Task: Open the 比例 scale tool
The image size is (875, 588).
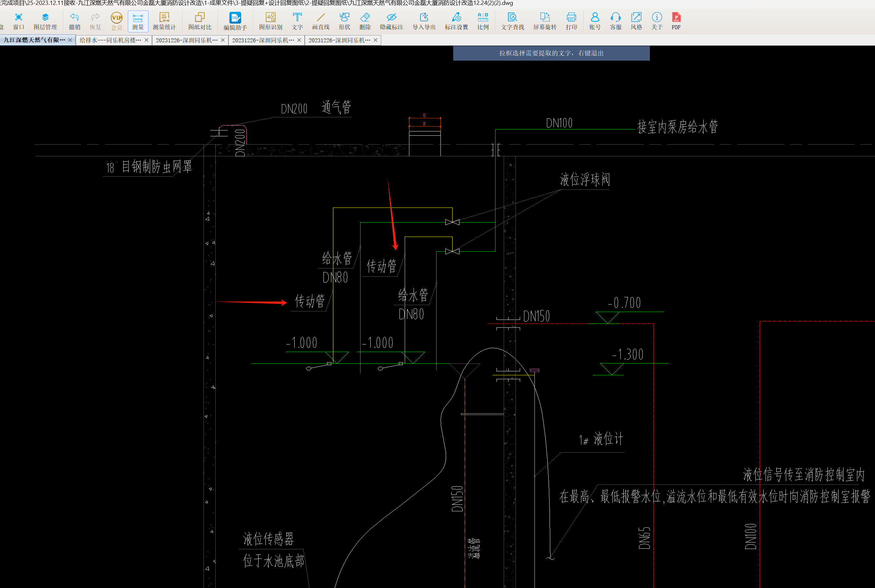Action: tap(483, 21)
